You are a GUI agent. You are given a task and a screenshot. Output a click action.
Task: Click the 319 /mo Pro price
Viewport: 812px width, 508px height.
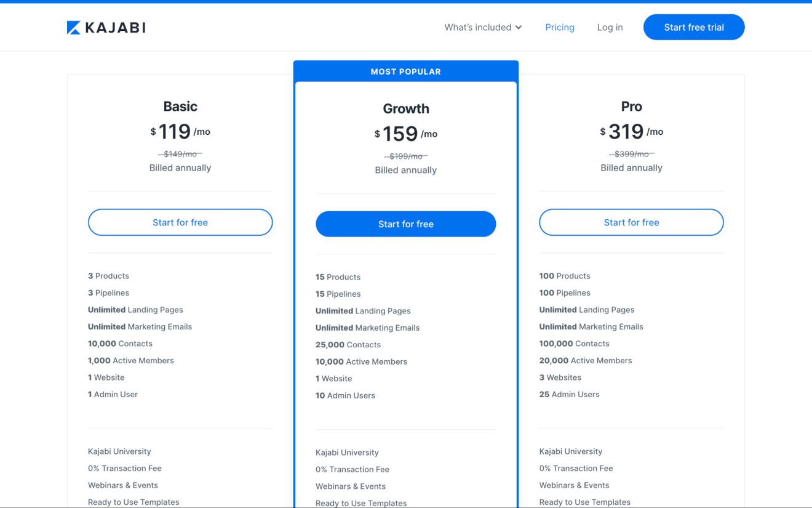(x=631, y=131)
